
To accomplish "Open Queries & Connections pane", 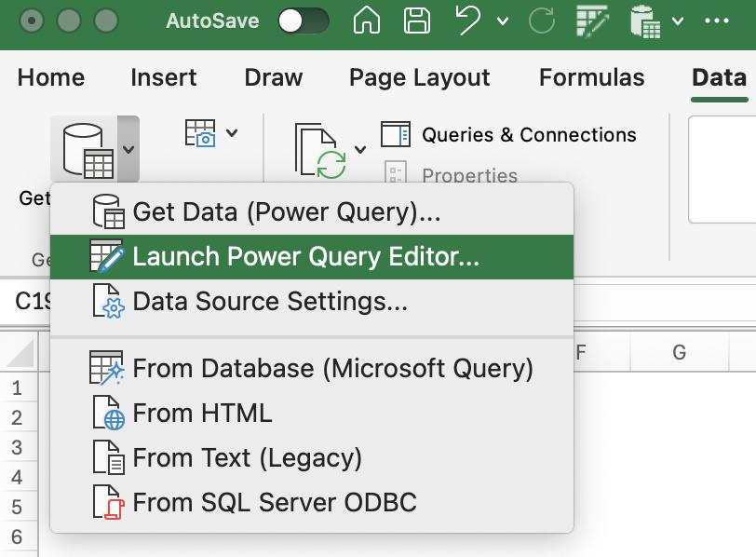I will point(508,134).
